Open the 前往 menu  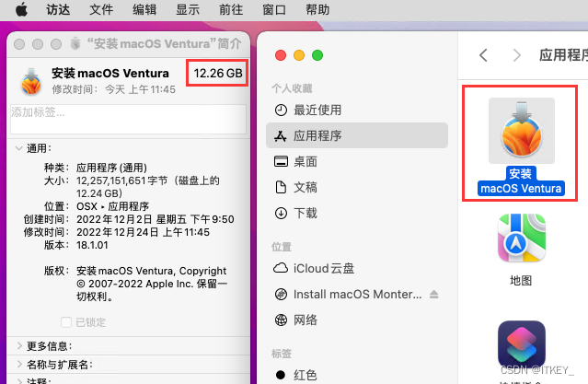pyautogui.click(x=231, y=9)
